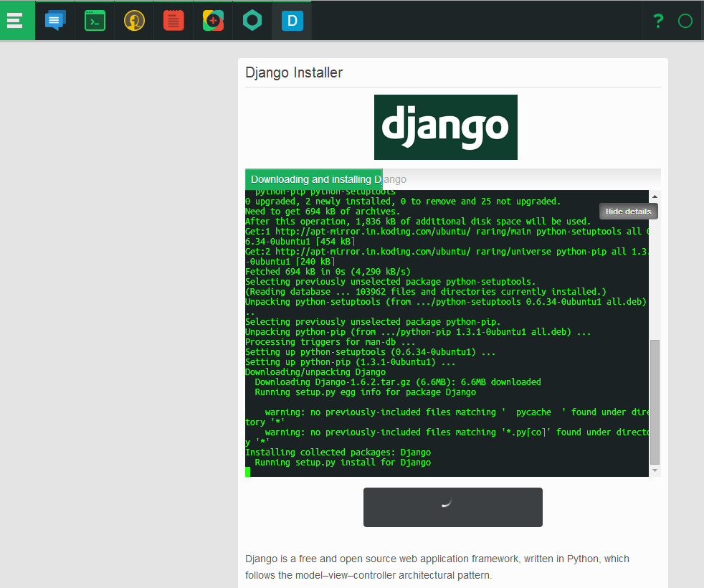Open the Activity chat icon
This screenshot has width=704, height=588.
tap(55, 20)
